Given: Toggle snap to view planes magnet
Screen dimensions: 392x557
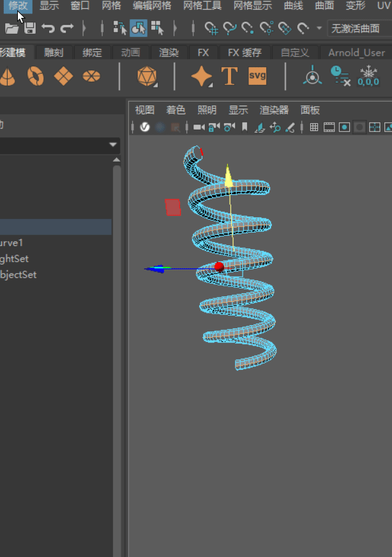Looking at the screenshot, I should coord(285,28).
